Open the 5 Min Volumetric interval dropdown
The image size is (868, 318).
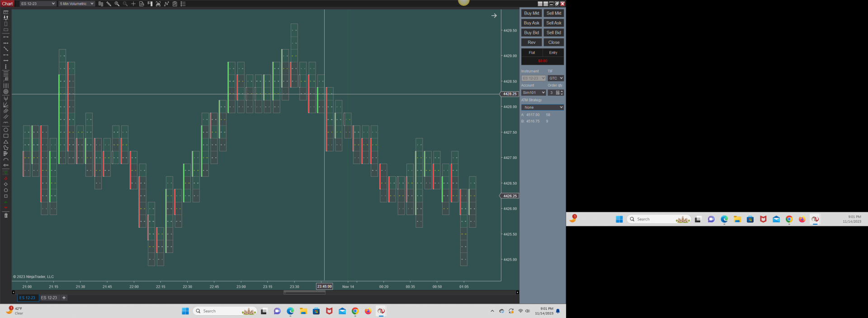76,4
